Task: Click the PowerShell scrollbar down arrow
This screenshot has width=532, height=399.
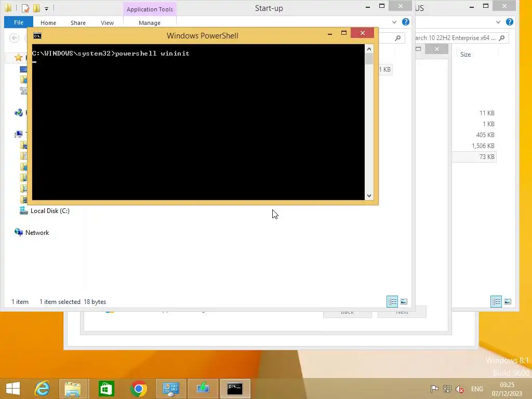Action: pos(369,196)
